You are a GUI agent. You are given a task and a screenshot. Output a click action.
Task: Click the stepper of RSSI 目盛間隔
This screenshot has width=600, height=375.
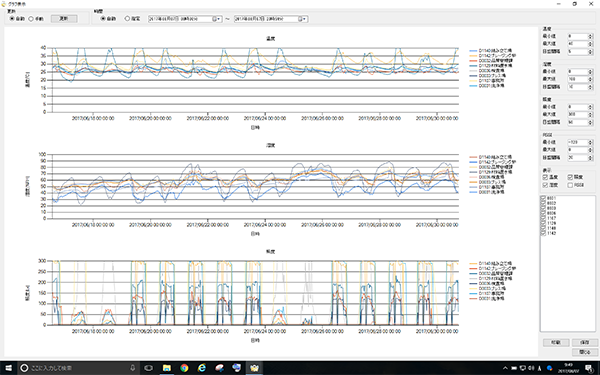point(590,158)
